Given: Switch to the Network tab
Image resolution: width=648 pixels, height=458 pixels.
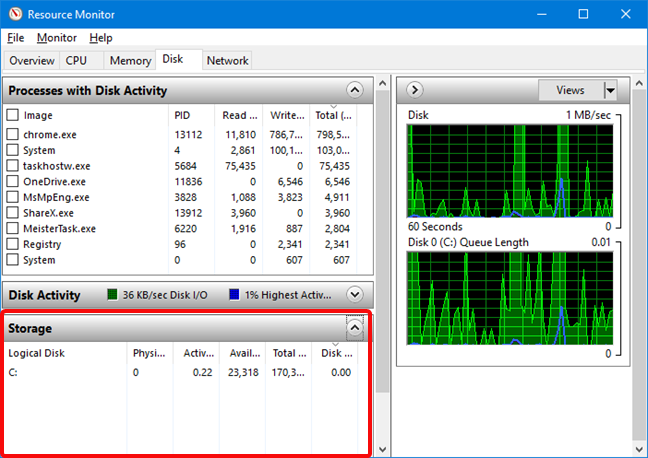Looking at the screenshot, I should tap(227, 61).
